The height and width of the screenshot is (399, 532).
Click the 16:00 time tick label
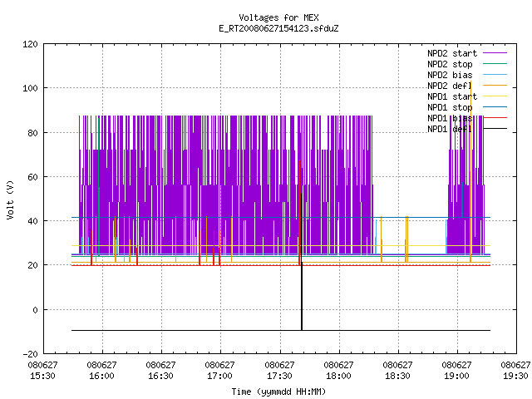pyautogui.click(x=101, y=376)
